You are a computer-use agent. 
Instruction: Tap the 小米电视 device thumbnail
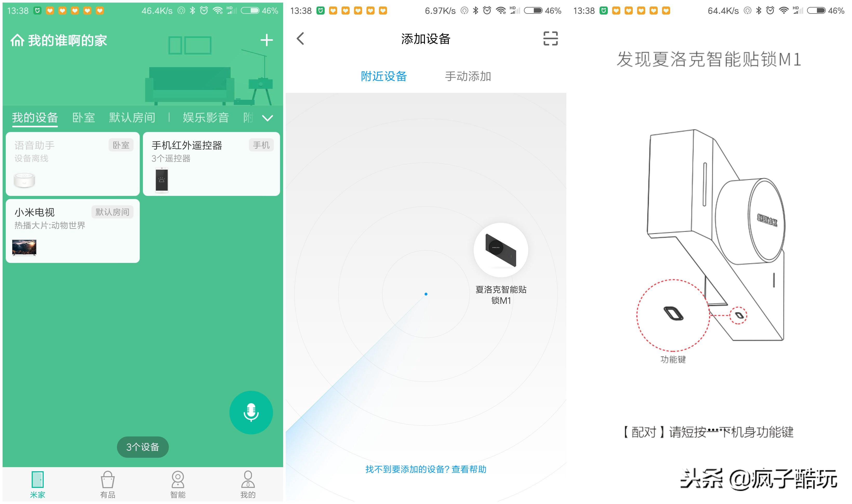(24, 248)
